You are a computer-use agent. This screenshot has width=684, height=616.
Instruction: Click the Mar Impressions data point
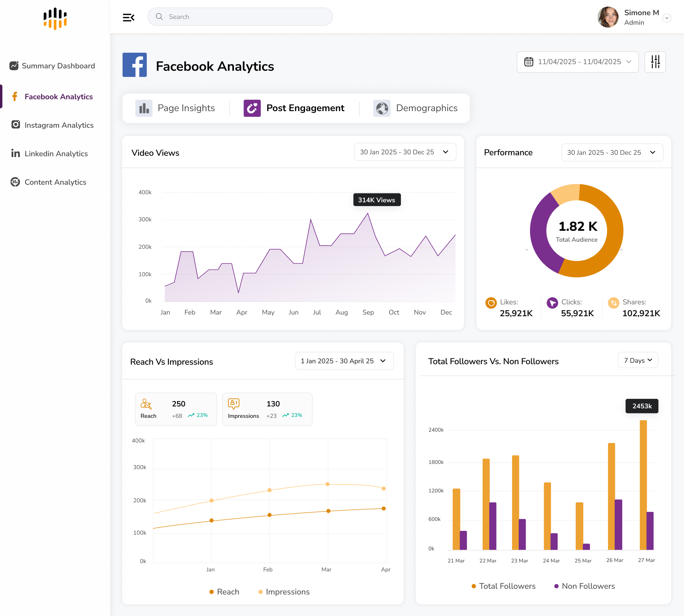point(327,484)
